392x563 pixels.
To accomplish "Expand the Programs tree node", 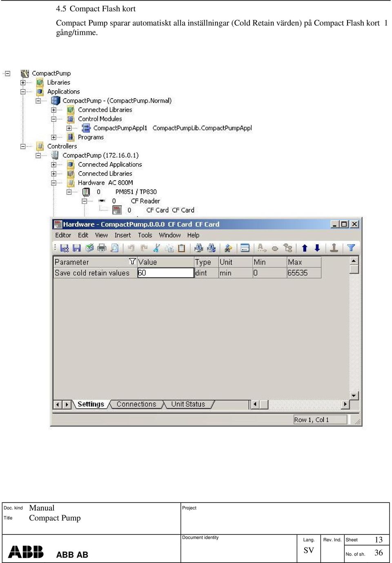I will [x=53, y=137].
